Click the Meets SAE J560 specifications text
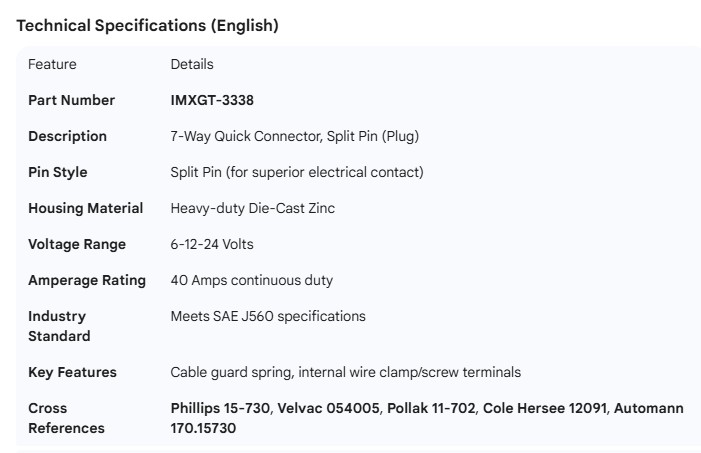Viewport: 701px width, 453px height. tap(268, 316)
